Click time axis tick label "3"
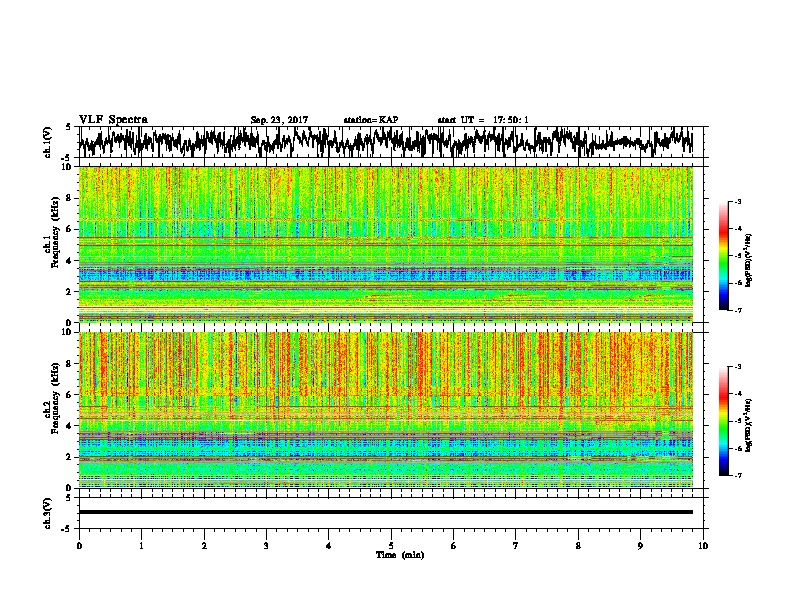This screenshot has height=612, width=792. click(x=266, y=546)
